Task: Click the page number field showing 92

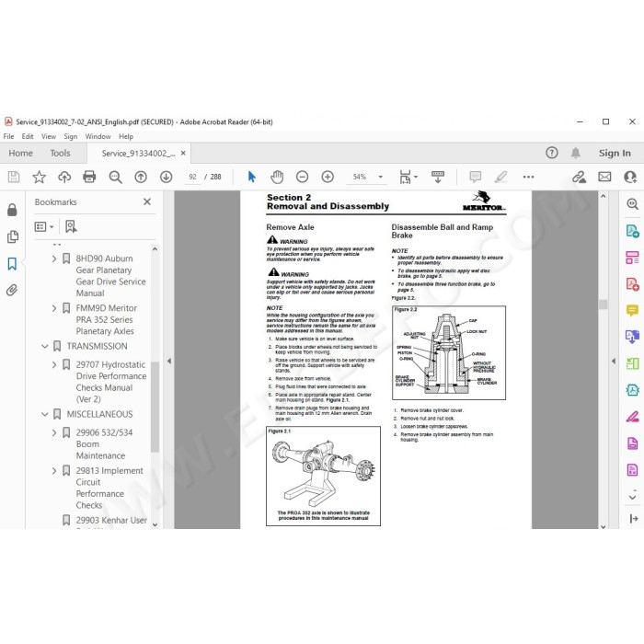Action: tap(192, 177)
